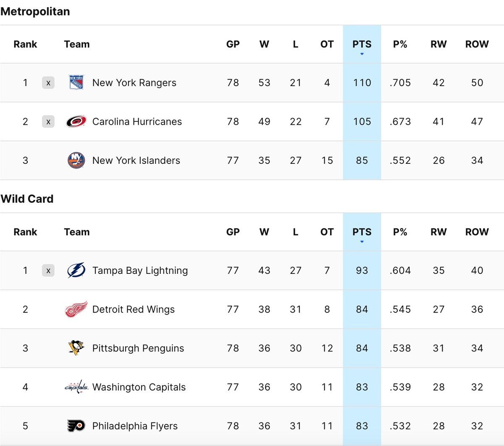Click the Carolina Hurricanes logo
This screenshot has height=446, width=504.
76,121
